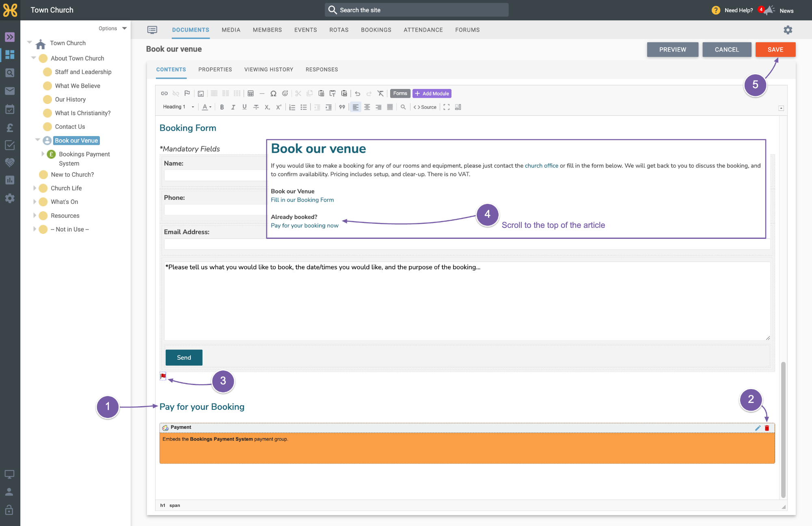Click the undo arrow in toolbar
Image resolution: width=812 pixels, height=526 pixels.
[357, 93]
